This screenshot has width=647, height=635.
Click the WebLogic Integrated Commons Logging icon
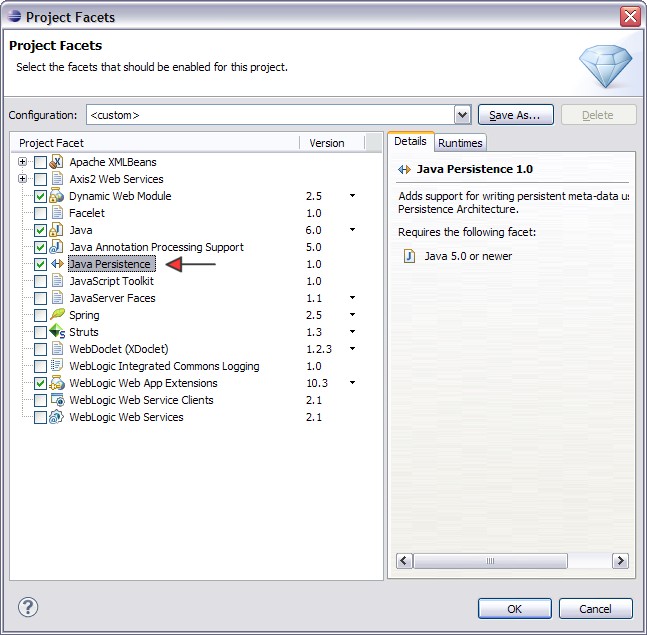click(57, 365)
